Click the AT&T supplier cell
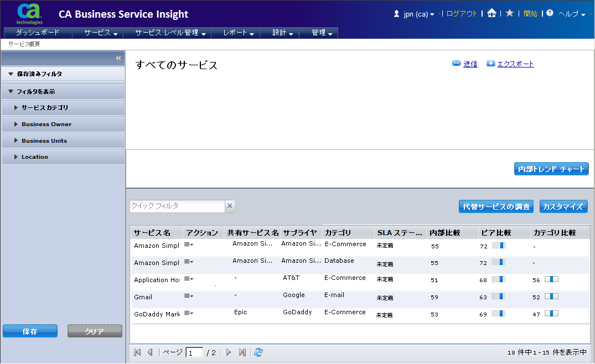The width and height of the screenshot is (595, 364). [291, 278]
